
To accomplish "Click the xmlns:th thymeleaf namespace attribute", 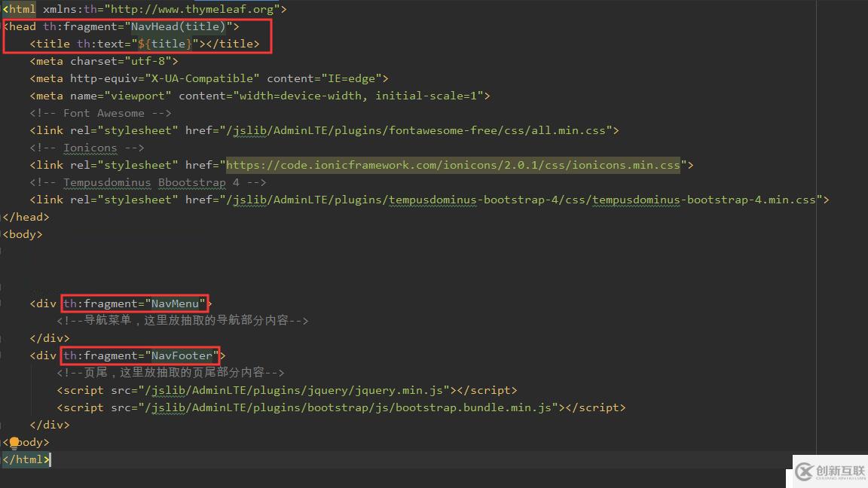I will tap(161, 9).
